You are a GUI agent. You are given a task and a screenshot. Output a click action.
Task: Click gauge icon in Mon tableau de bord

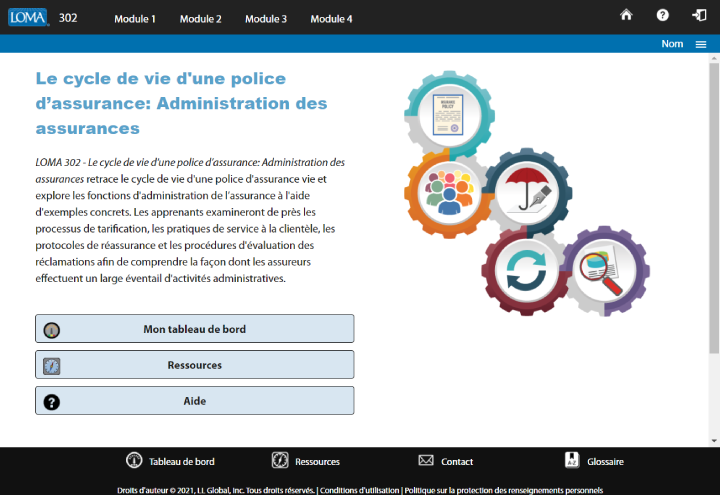pos(51,330)
